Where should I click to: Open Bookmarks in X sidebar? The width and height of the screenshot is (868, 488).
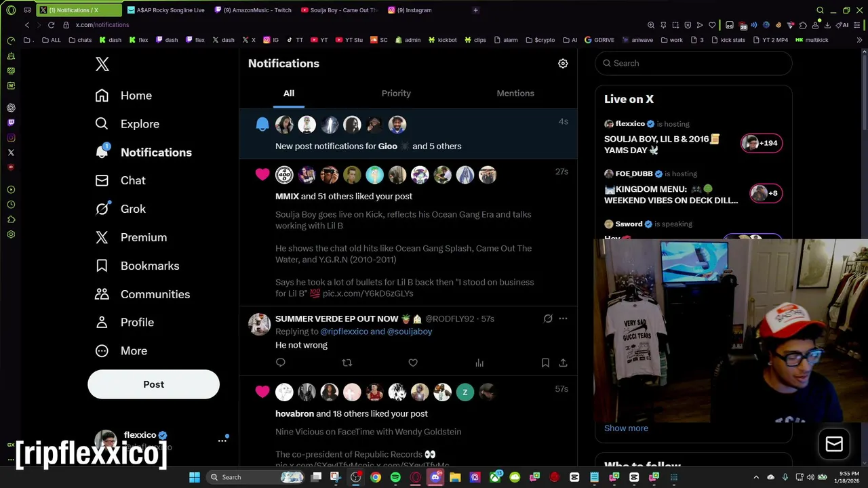click(x=137, y=266)
